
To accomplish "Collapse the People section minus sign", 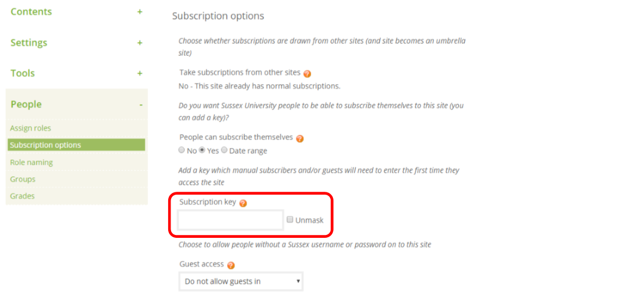I will click(141, 105).
